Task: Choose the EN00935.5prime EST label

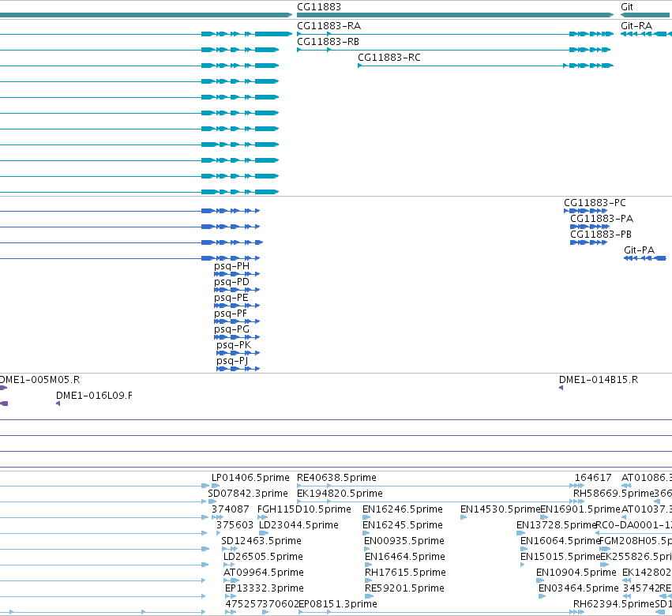Action: point(404,542)
